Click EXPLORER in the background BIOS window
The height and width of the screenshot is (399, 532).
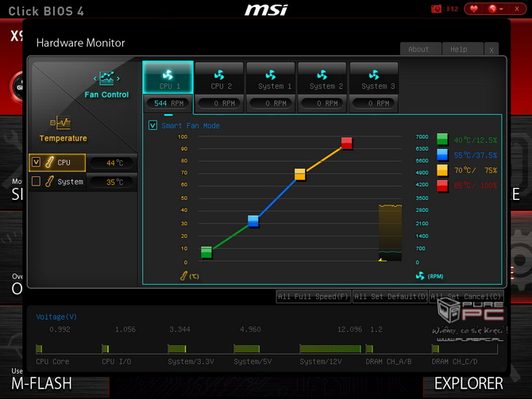tap(468, 384)
